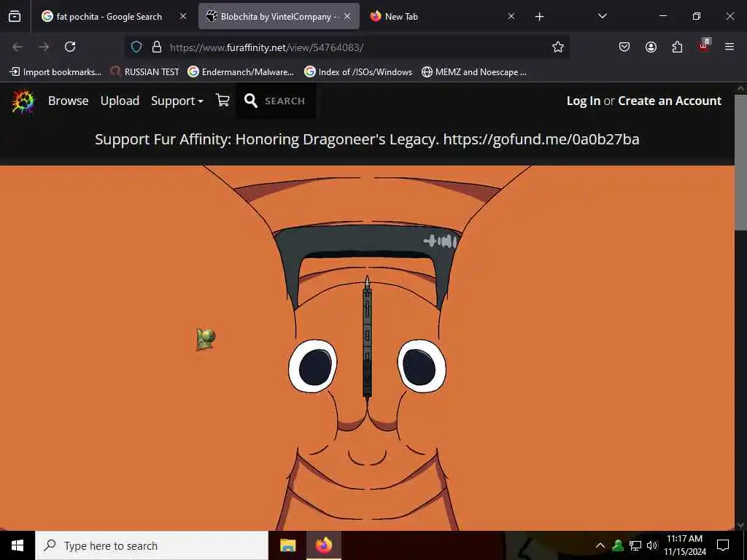This screenshot has width=747, height=560.
Task: Reload the current page
Action: [x=70, y=47]
